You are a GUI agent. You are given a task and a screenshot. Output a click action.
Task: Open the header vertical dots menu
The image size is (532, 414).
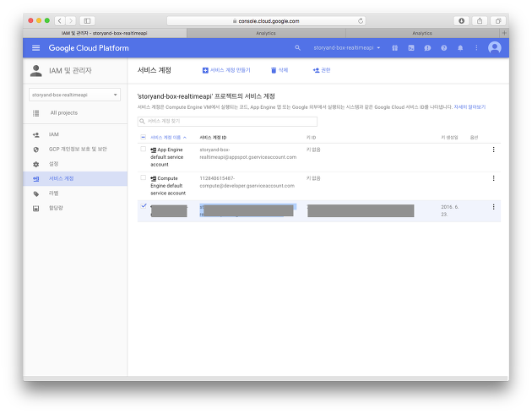tap(476, 48)
